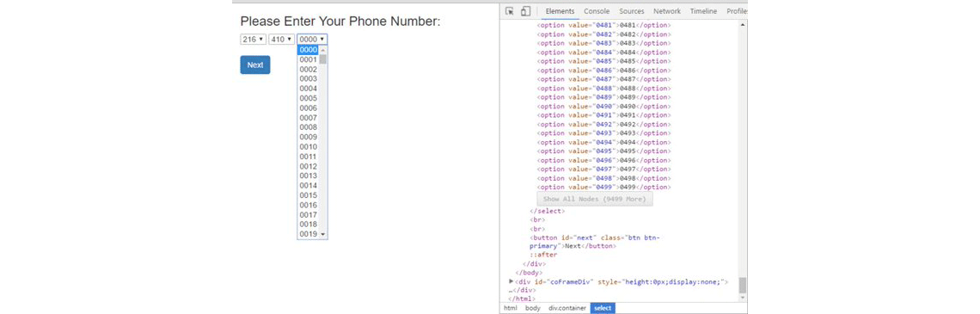Select option 0012 in the list
The height and width of the screenshot is (314, 980).
pos(308,166)
